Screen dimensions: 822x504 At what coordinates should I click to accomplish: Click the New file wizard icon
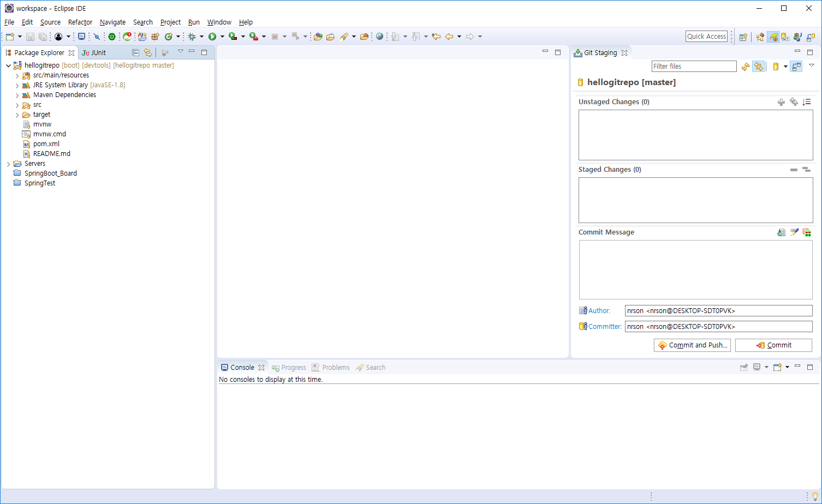click(x=10, y=37)
